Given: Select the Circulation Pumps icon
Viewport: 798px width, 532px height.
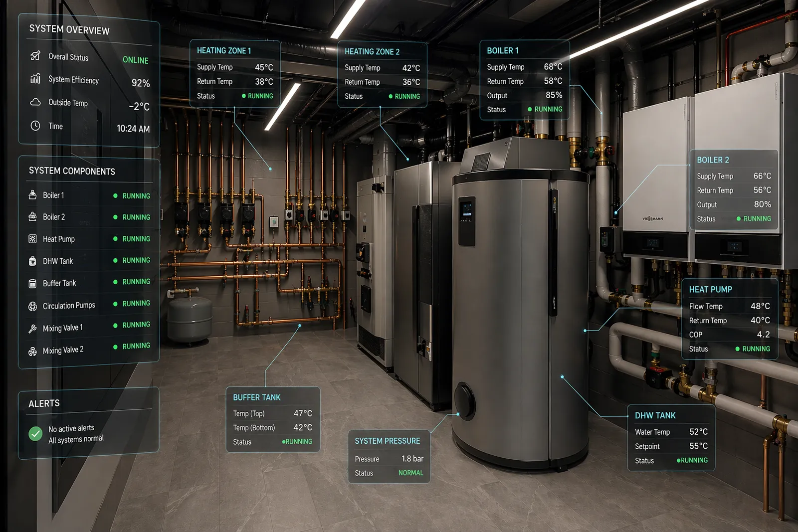Looking at the screenshot, I should [x=32, y=306].
